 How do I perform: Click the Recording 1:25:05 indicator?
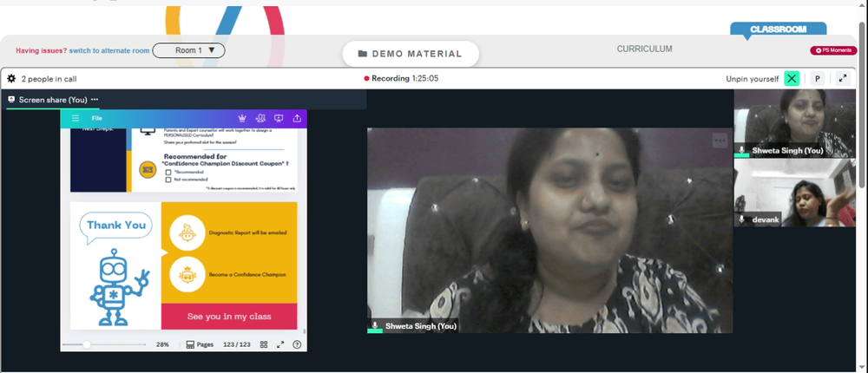click(x=401, y=79)
